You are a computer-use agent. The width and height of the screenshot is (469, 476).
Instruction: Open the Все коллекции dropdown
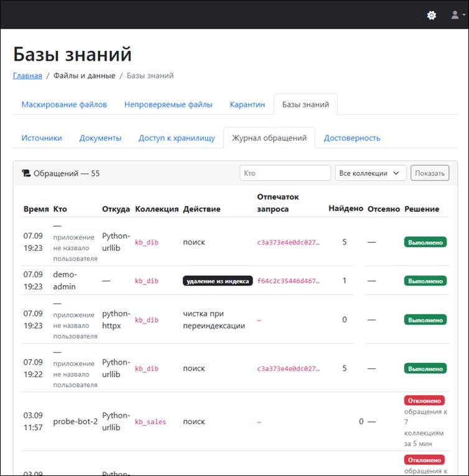[371, 173]
